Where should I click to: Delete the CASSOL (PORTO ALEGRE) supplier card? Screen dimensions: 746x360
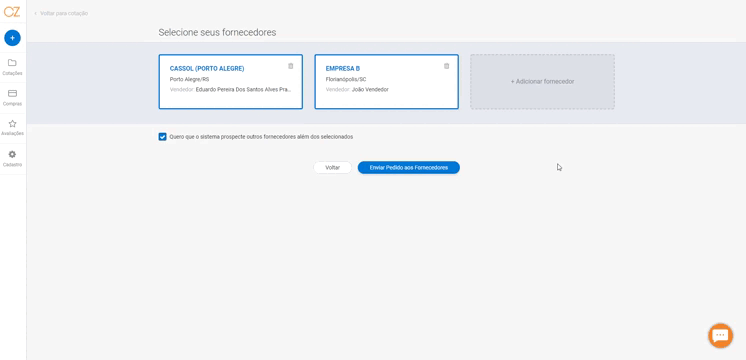[291, 66]
